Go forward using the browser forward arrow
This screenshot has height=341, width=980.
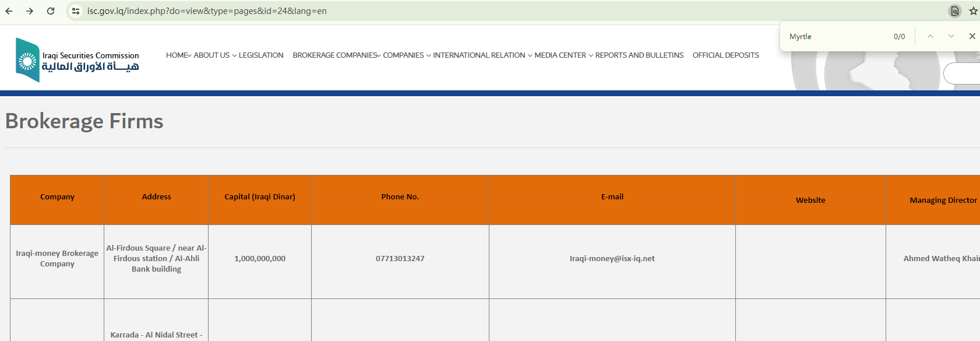point(30,11)
